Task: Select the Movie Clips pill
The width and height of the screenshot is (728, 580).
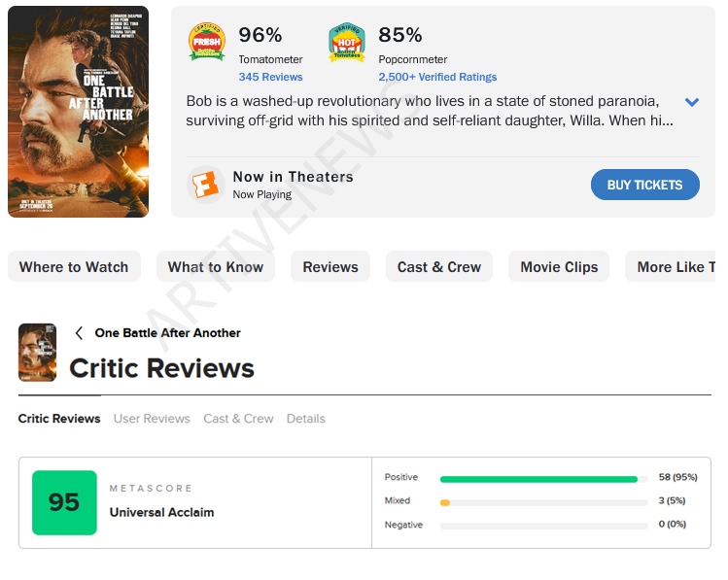Action: tap(559, 267)
